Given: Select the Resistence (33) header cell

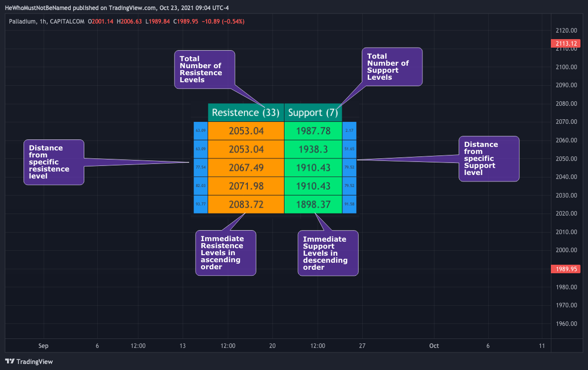Looking at the screenshot, I should (x=246, y=112).
